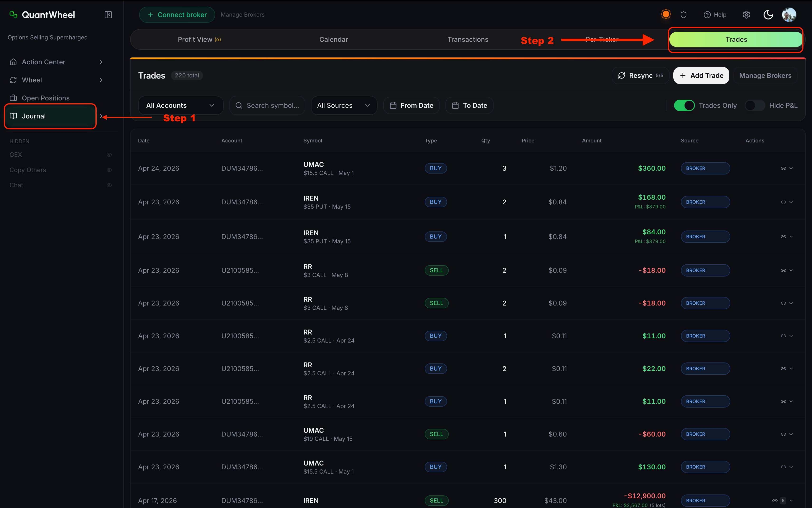812x508 pixels.
Task: Expand actions chevron for RR $11.00 qty 1 Apr 24 first row
Action: [x=791, y=336]
